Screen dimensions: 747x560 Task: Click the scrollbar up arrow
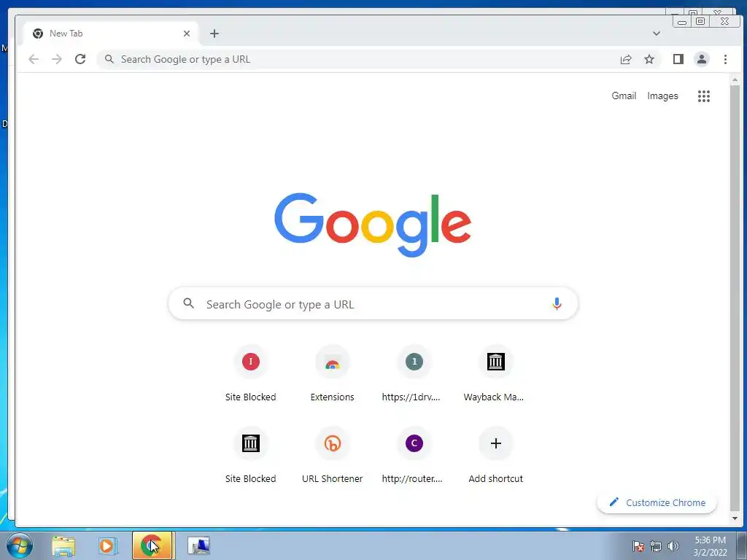click(735, 80)
